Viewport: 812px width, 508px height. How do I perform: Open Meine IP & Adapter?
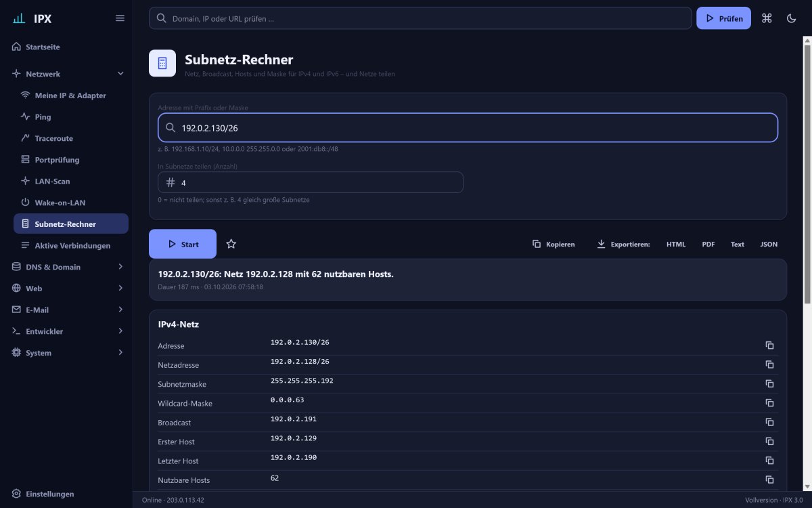coord(71,96)
